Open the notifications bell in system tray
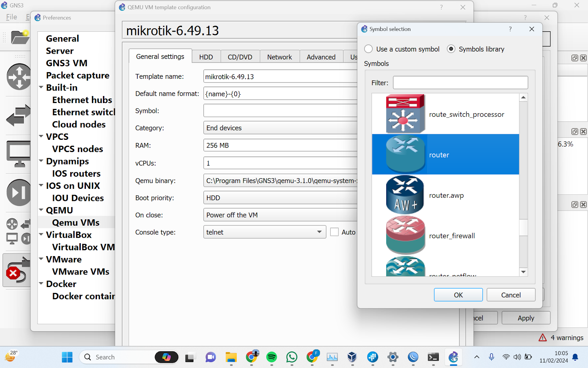Image resolution: width=588 pixels, height=368 pixels. coord(576,357)
